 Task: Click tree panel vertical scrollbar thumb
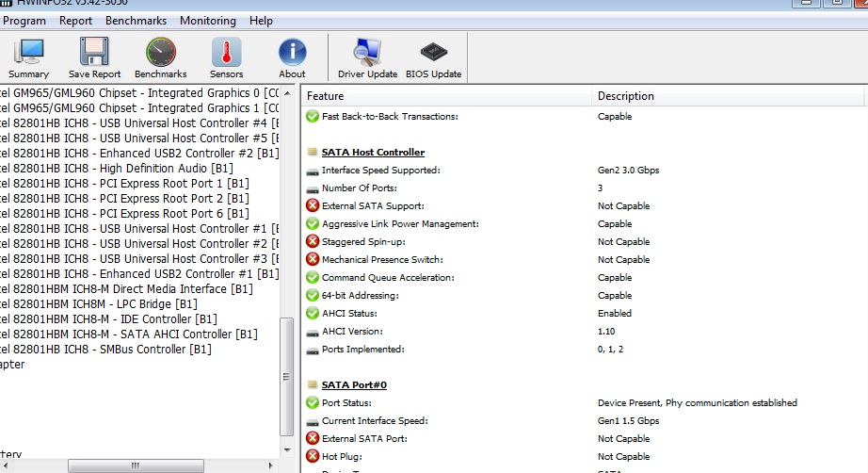click(287, 377)
